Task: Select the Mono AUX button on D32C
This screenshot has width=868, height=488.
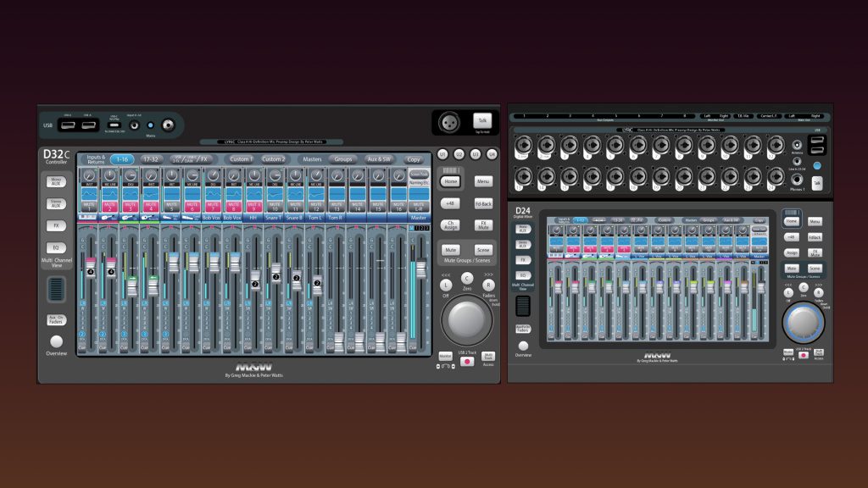Action: pyautogui.click(x=56, y=182)
